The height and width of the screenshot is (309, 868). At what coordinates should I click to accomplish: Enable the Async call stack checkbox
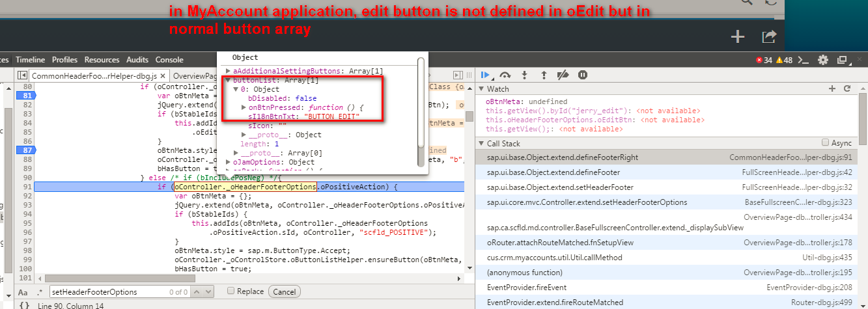826,142
